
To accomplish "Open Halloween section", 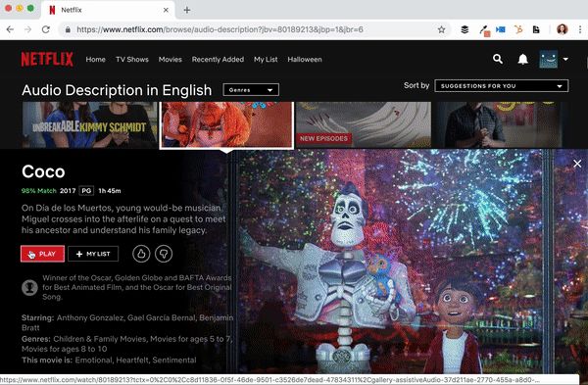I will pyautogui.click(x=305, y=59).
